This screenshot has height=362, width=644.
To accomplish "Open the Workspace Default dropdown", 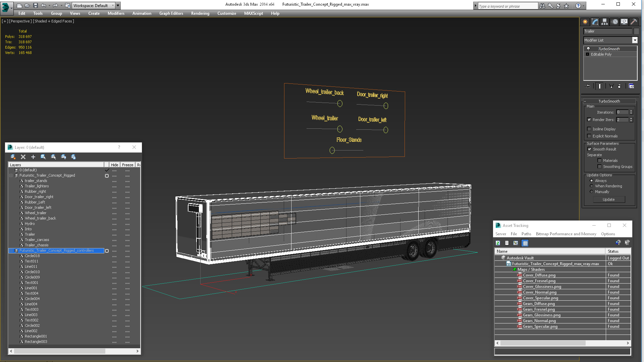I will [x=113, y=5].
